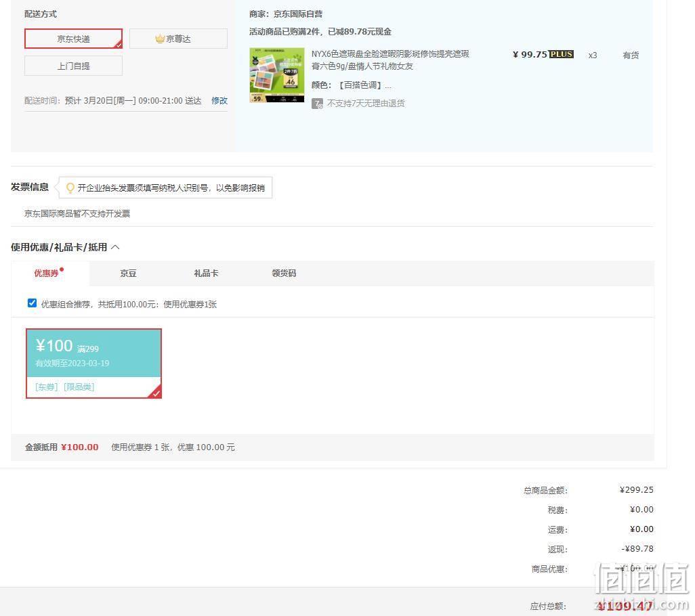Click [东券] [限品类] coupon label
The image size is (695, 616).
[65, 387]
